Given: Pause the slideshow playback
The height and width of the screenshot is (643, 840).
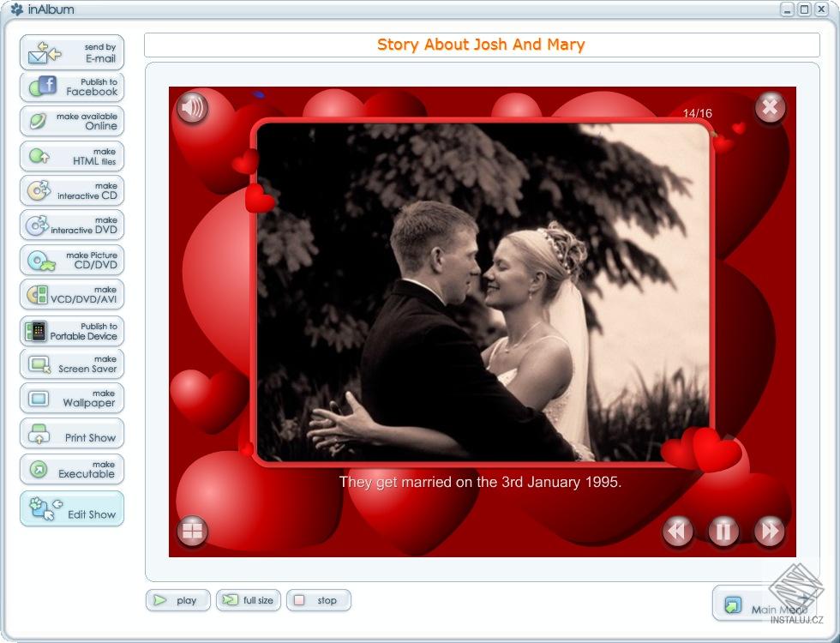Looking at the screenshot, I should 723,531.
